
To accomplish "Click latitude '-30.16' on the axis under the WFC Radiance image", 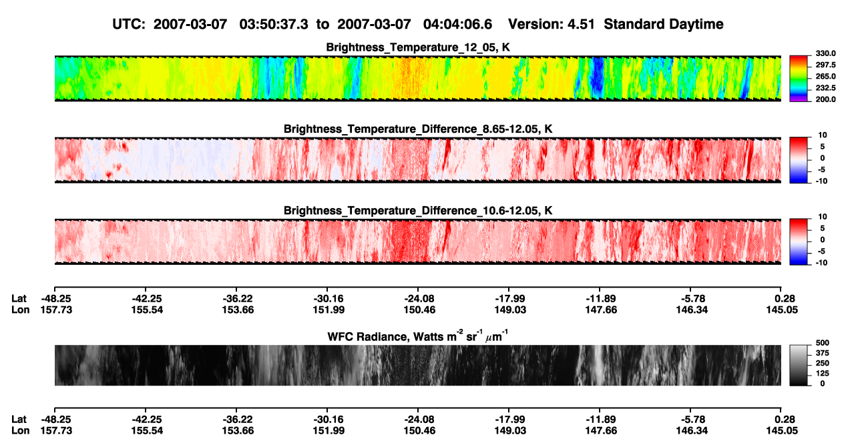I will click(327, 419).
